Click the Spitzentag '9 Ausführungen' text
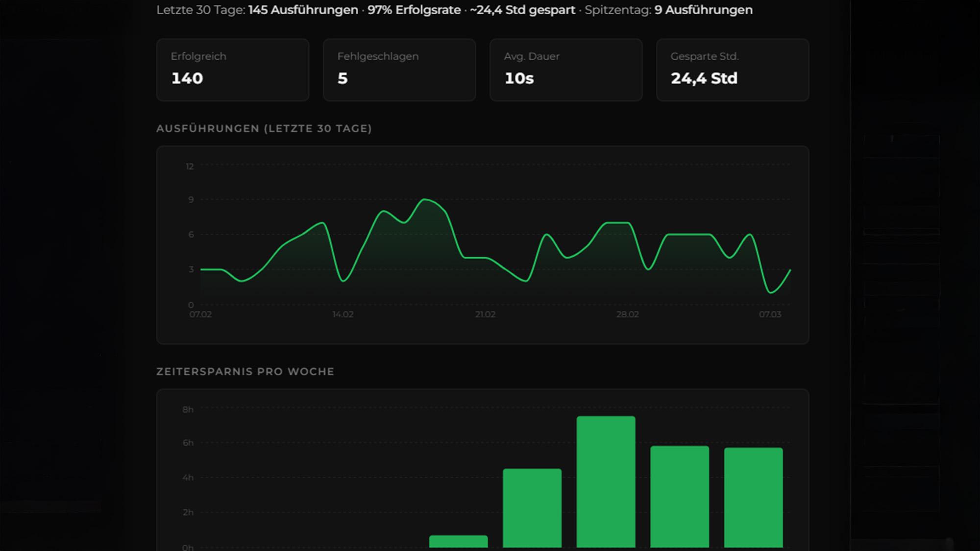 point(703,10)
